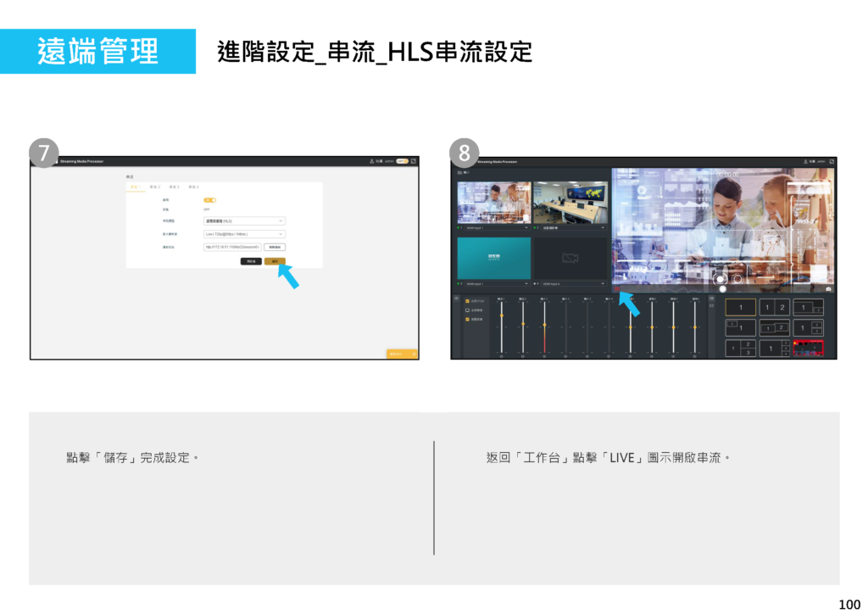The image size is (868, 614).
Task: Click the black button left of Save
Action: pyautogui.click(x=251, y=261)
